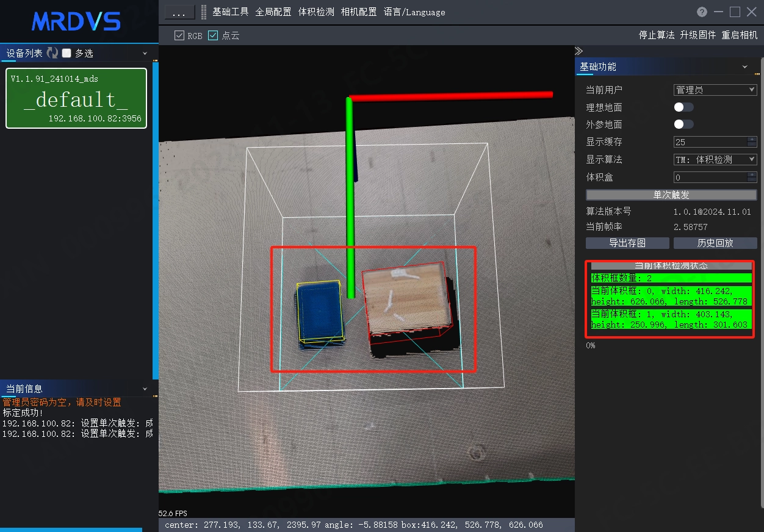Increase 显示缓存 value with up stepper

click(x=752, y=139)
